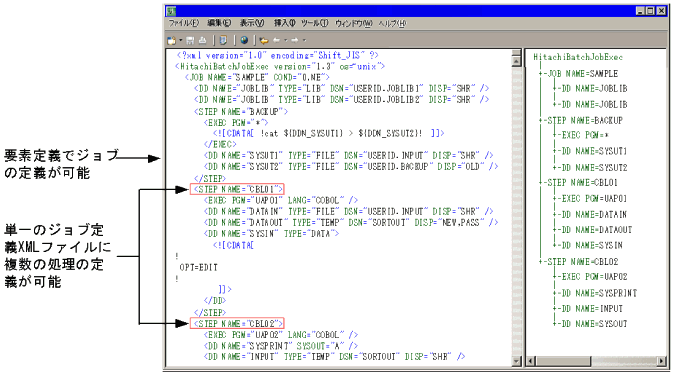This screenshot has height=377, width=675.
Task: Click DD NAME="INPUT" DSN="SORTOUT" line
Action: (334, 356)
